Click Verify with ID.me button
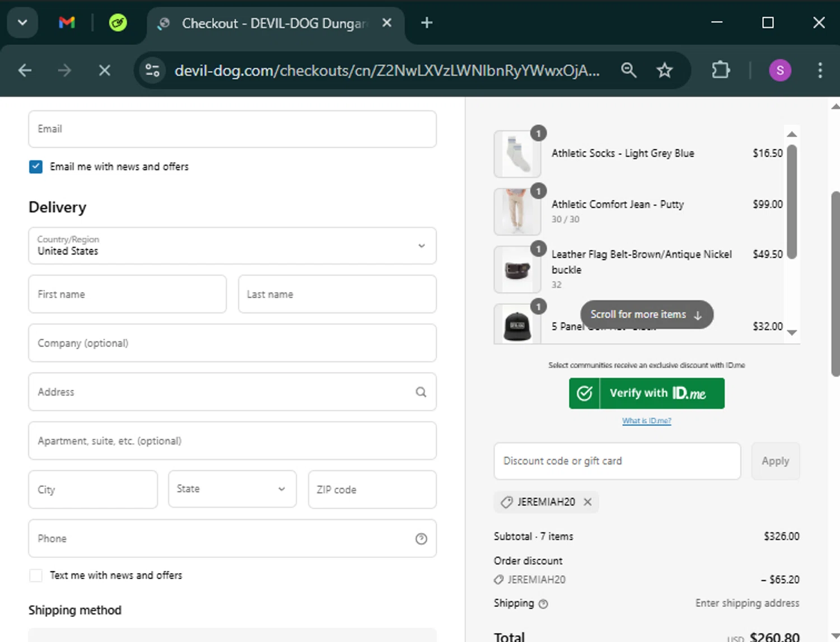The width and height of the screenshot is (840, 642). point(647,393)
